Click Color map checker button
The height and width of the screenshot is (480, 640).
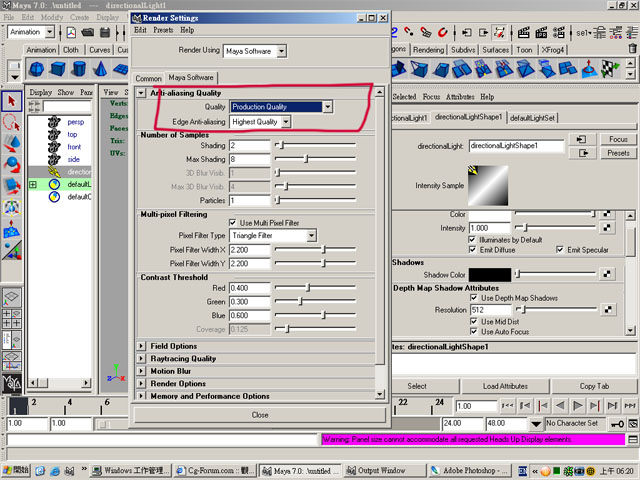607,214
